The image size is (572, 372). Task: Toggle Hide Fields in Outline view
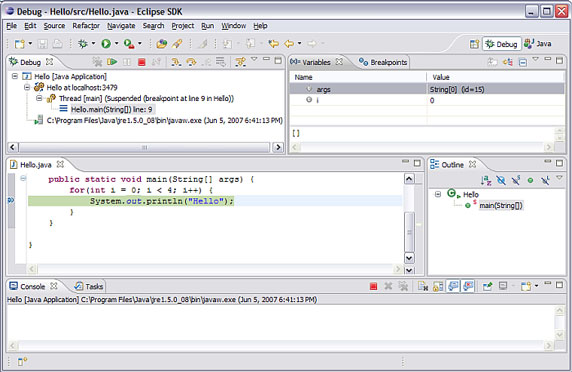[x=501, y=180]
